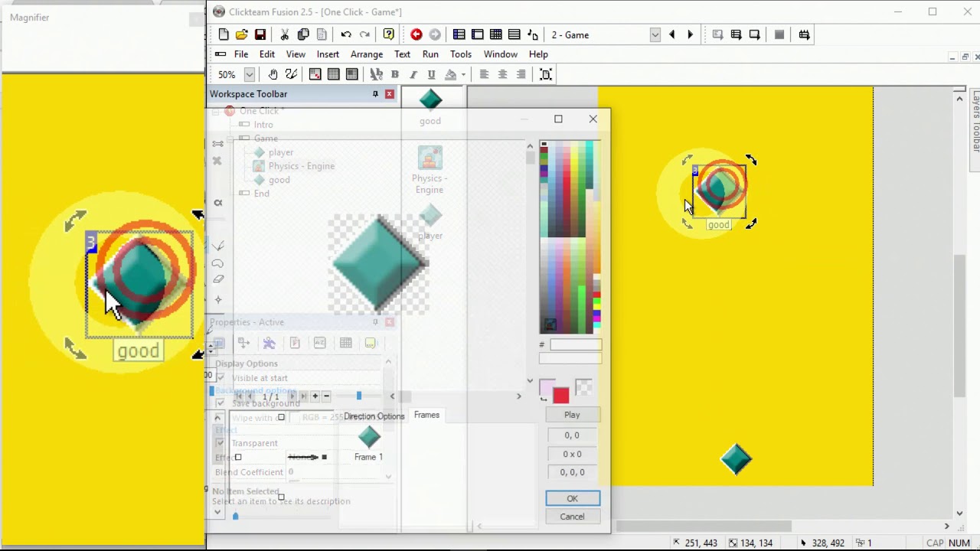The image size is (980, 551).
Task: Click the Cancel button
Action: tap(572, 517)
